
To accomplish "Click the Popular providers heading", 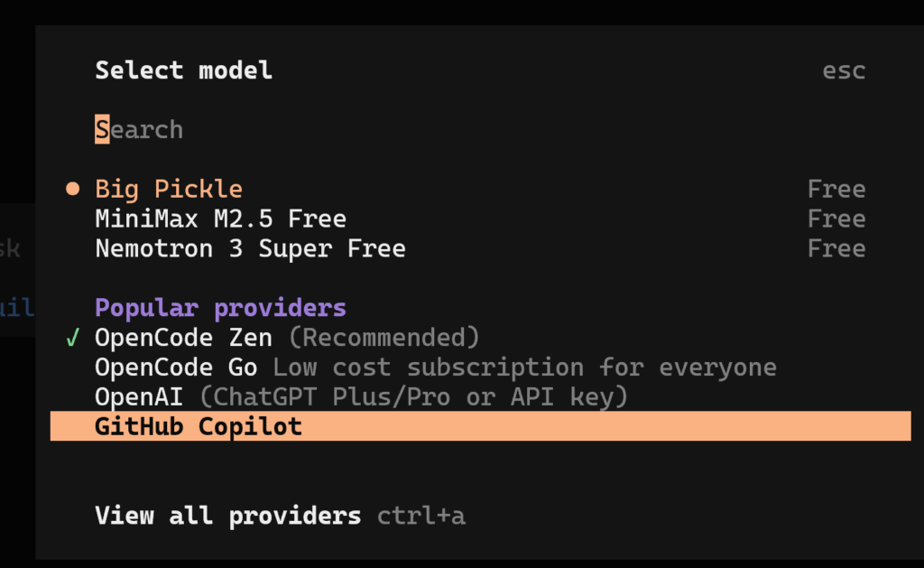I will pos(219,307).
